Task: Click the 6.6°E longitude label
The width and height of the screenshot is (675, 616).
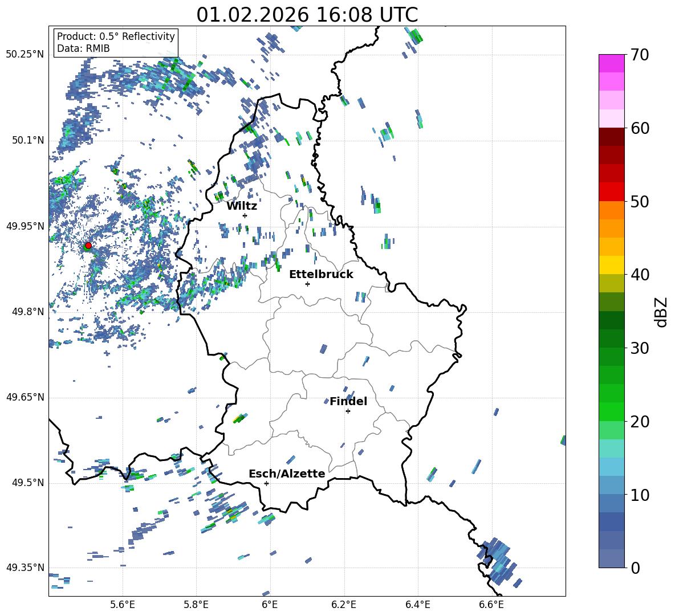Action: coord(491,605)
